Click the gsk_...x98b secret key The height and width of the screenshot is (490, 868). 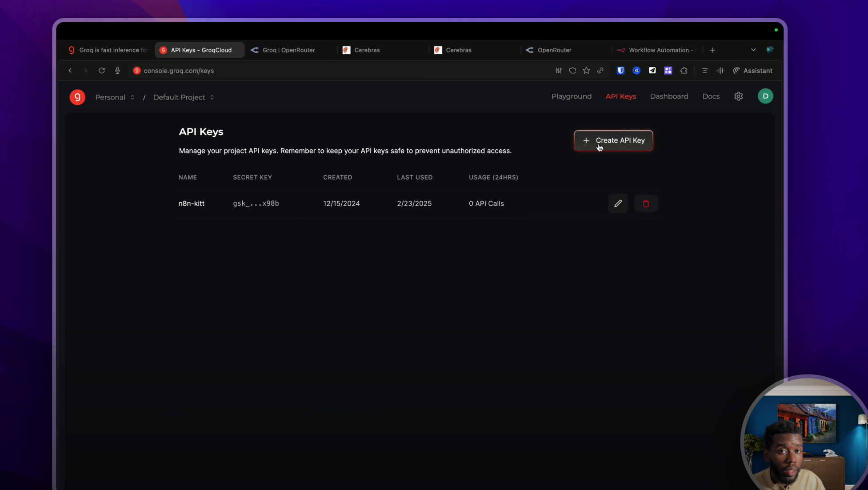pyautogui.click(x=256, y=203)
